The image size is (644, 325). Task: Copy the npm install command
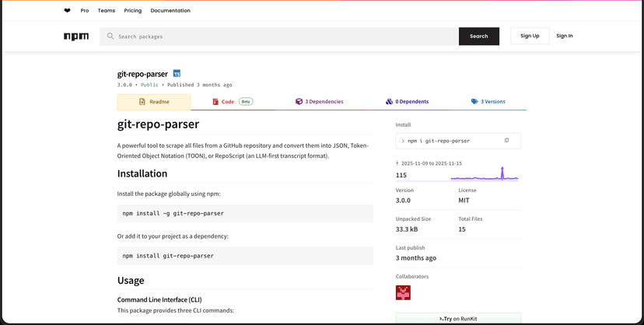click(506, 140)
